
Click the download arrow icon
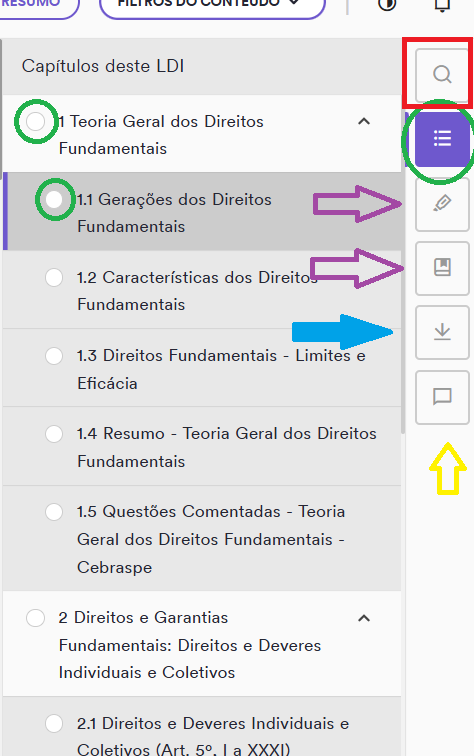coord(442,332)
